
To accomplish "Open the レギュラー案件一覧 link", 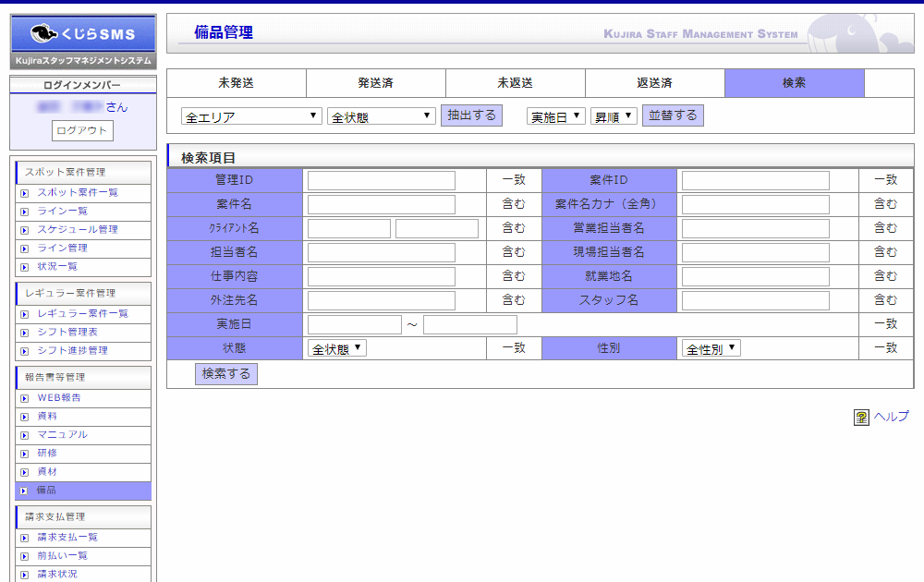I will coord(83,313).
